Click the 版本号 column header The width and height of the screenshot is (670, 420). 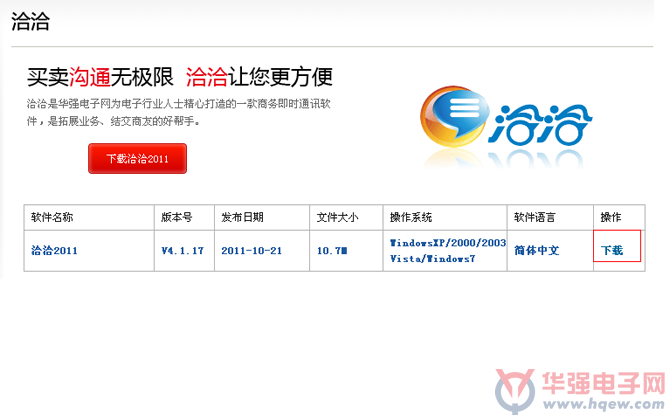coord(176,217)
